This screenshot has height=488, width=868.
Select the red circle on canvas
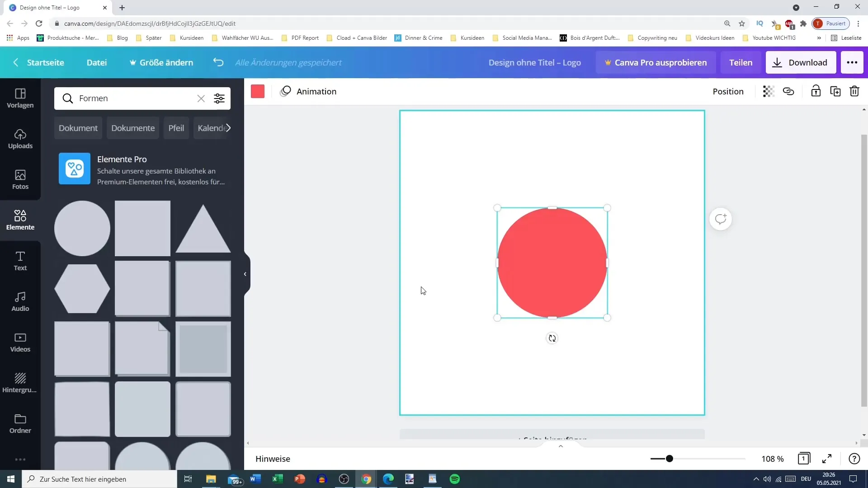[552, 263]
